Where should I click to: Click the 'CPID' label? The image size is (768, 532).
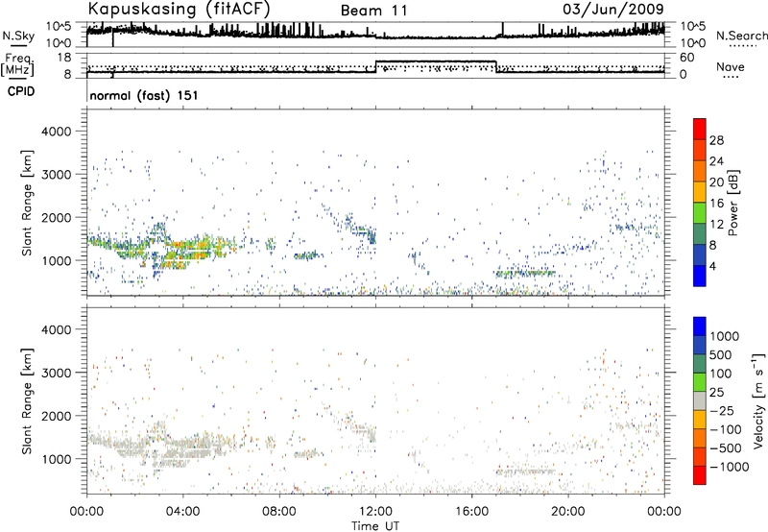[x=20, y=91]
